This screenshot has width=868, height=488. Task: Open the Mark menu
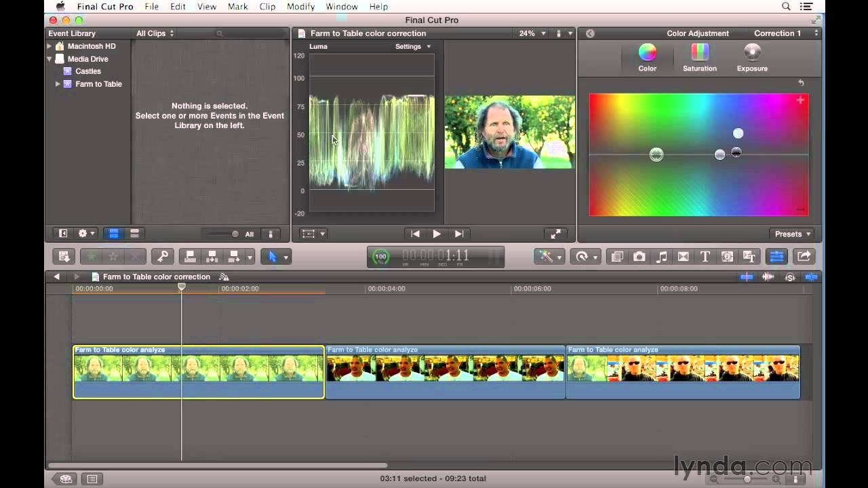(237, 7)
